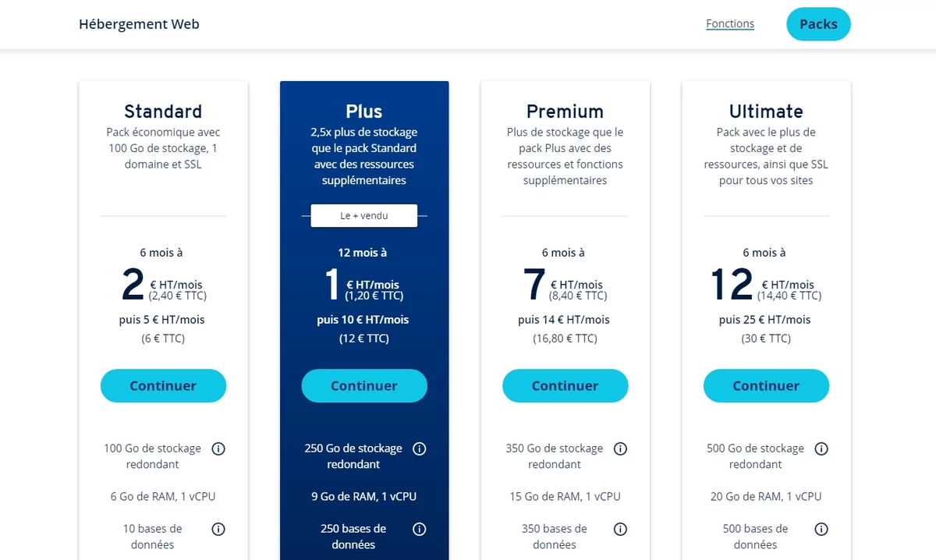936x560 pixels.
Task: Open info icon for Standard 100 Go storage
Action: [218, 448]
